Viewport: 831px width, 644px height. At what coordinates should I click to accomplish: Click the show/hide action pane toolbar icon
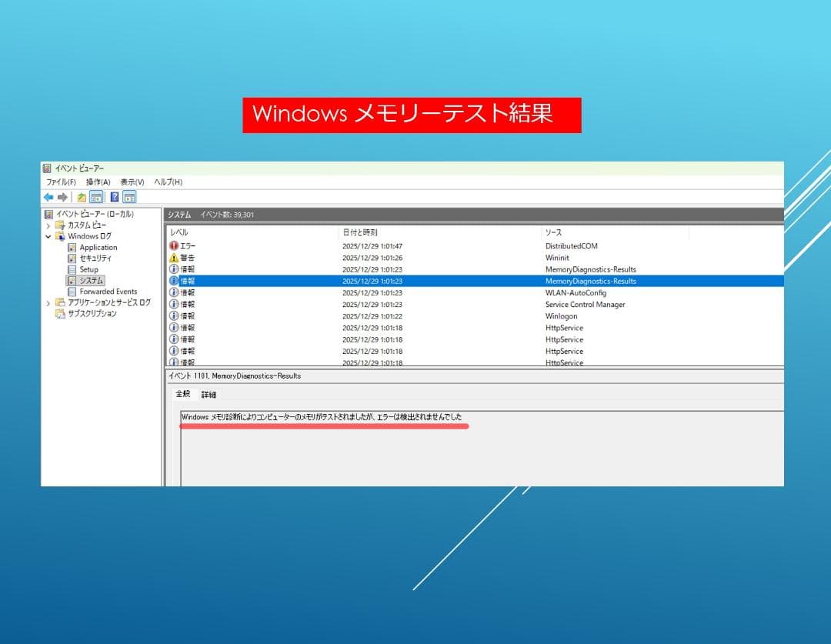(128, 197)
